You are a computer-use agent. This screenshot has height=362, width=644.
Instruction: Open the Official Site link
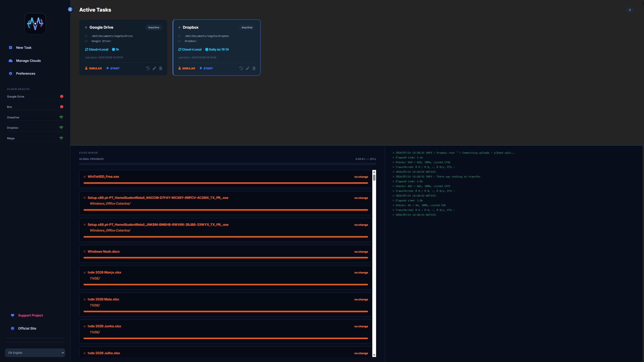coord(24,328)
